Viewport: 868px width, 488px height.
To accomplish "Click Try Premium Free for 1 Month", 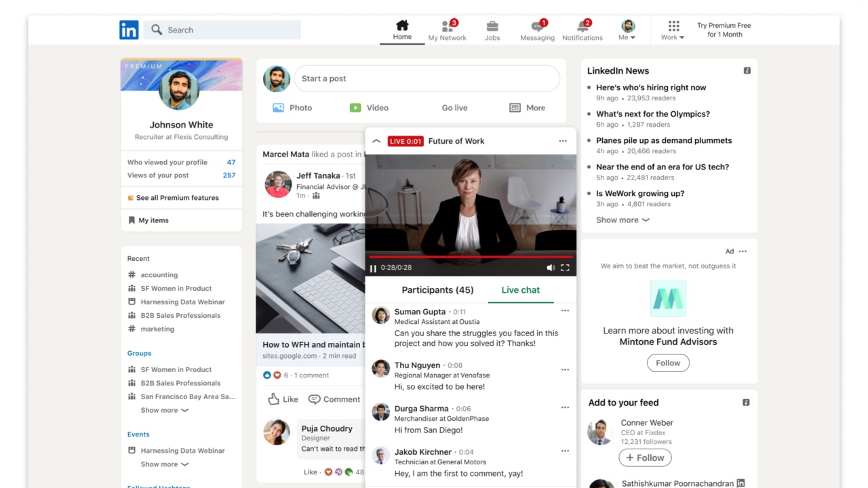I will [x=724, y=30].
